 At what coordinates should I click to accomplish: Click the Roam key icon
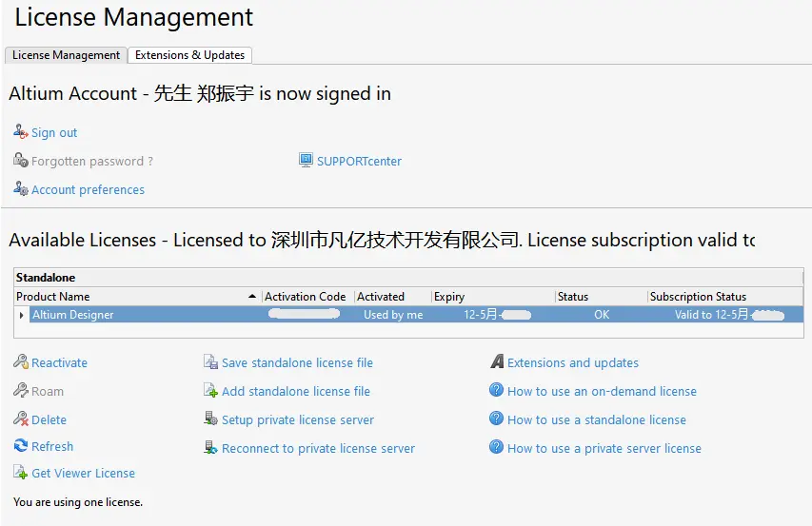[x=21, y=390]
